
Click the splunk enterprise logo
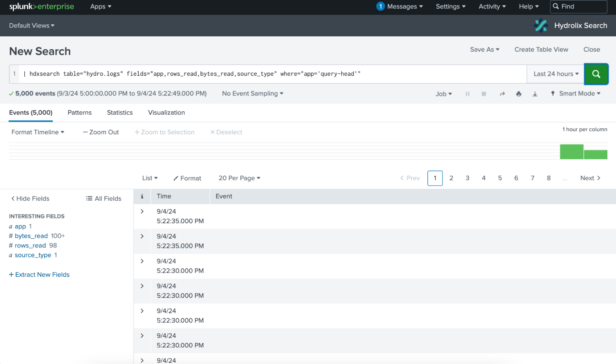click(41, 6)
